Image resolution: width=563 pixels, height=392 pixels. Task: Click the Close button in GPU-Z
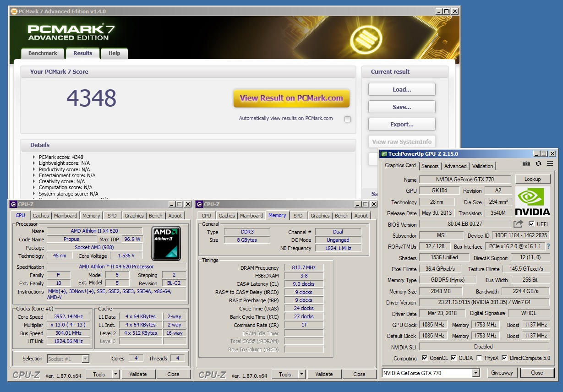tap(537, 373)
